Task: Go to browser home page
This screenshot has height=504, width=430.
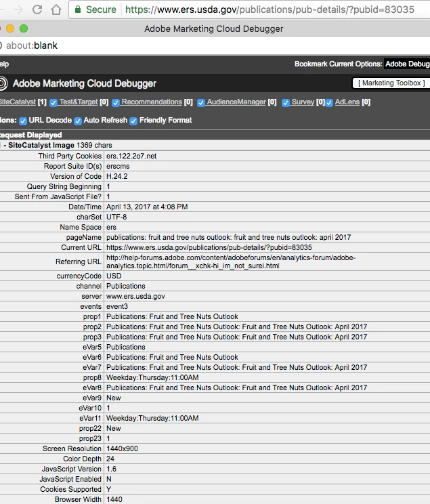Action: (x=56, y=9)
